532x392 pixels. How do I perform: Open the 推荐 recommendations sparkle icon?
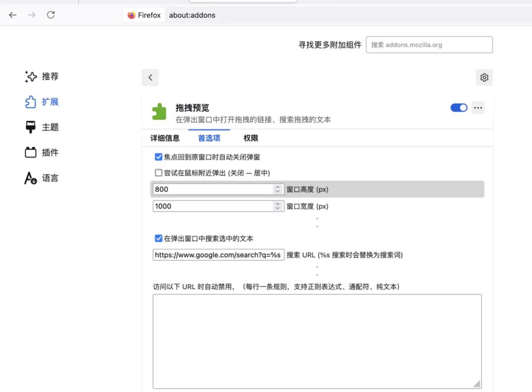[31, 77]
